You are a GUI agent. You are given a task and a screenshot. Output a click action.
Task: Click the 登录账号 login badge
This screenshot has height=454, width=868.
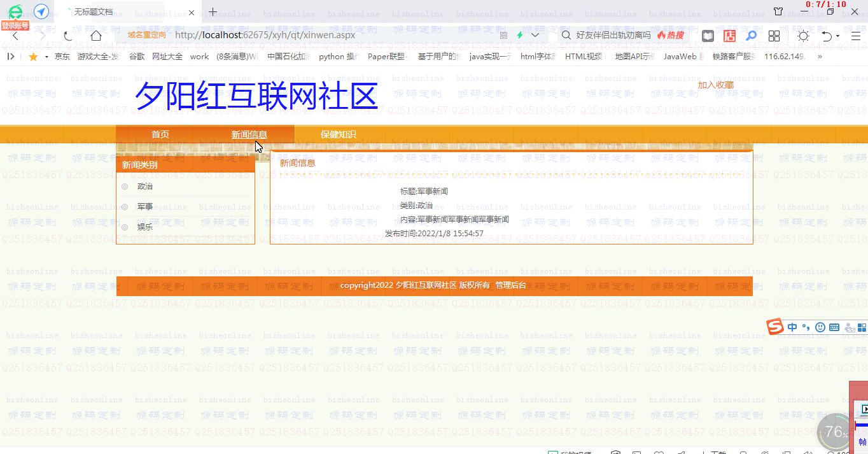15,25
